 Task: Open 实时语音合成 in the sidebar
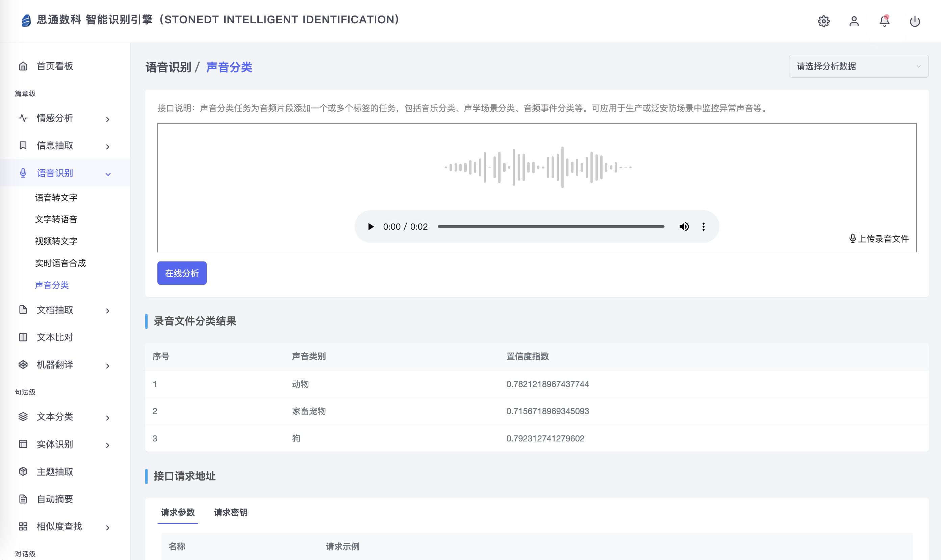click(60, 263)
